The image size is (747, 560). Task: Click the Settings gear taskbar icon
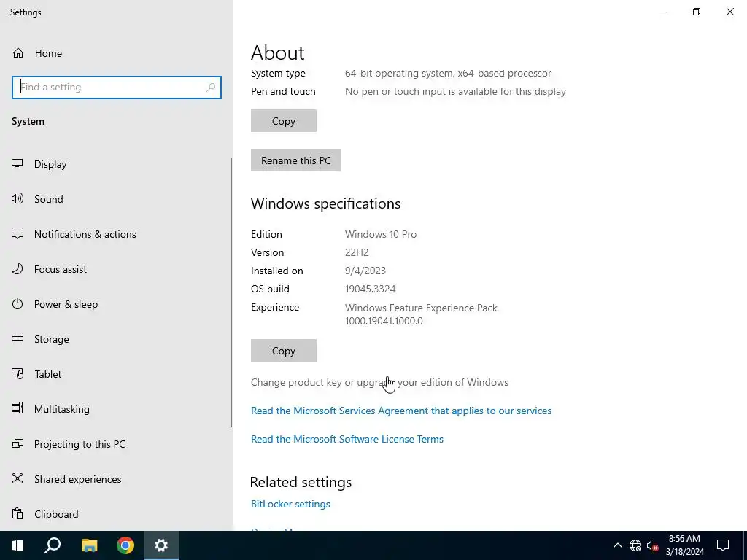point(161,545)
